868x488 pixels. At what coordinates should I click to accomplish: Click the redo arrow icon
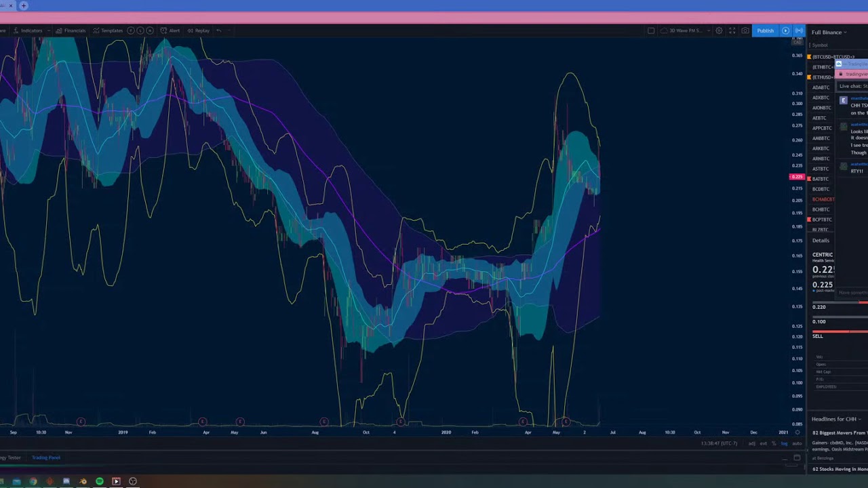pos(229,30)
